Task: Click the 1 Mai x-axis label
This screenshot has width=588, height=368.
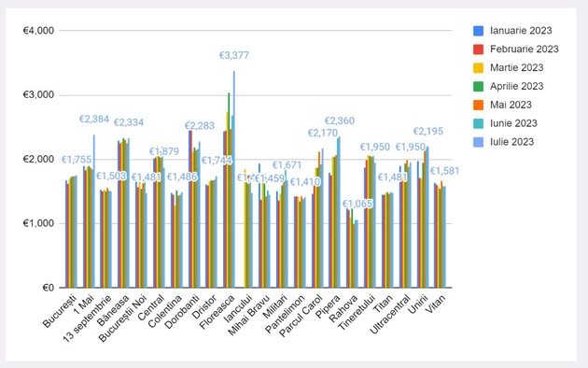Action: point(84,305)
